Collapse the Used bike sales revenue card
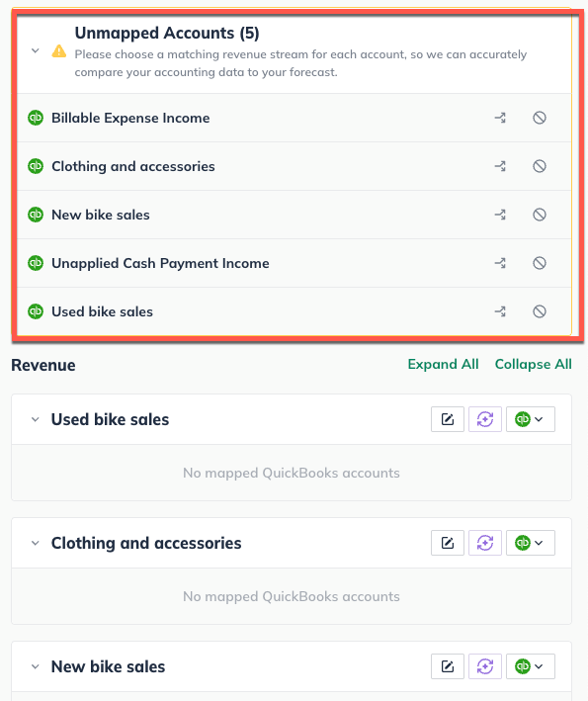Viewport: 588px width, 701px height. 35,419
